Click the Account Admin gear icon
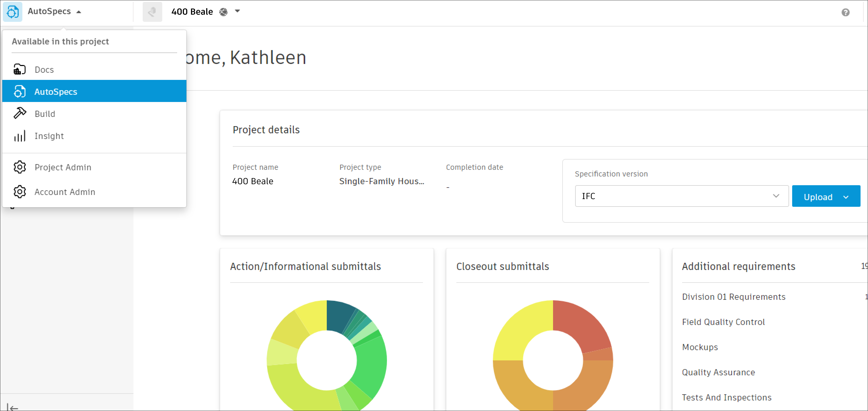868x411 pixels. (x=20, y=192)
